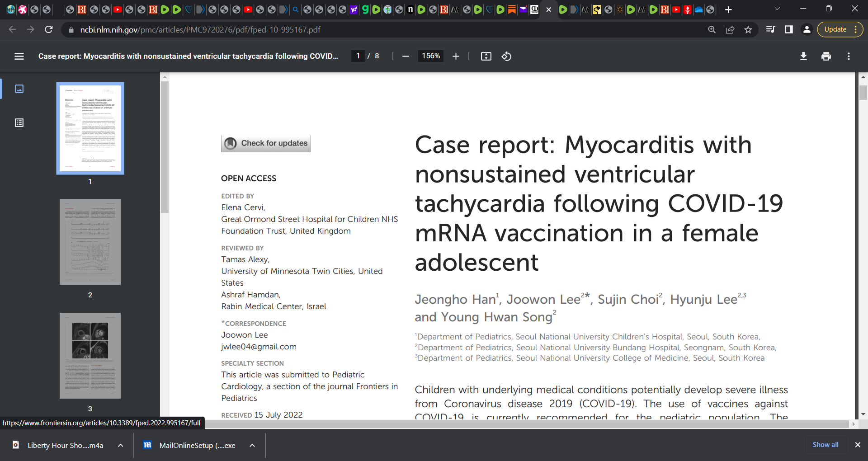Select page 1 thumbnail

pyautogui.click(x=90, y=128)
